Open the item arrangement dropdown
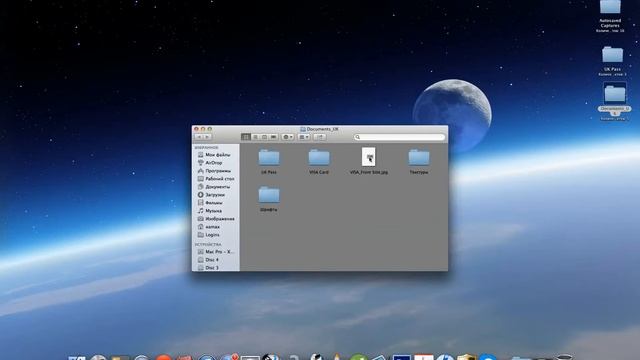640x360 pixels. pos(304,137)
